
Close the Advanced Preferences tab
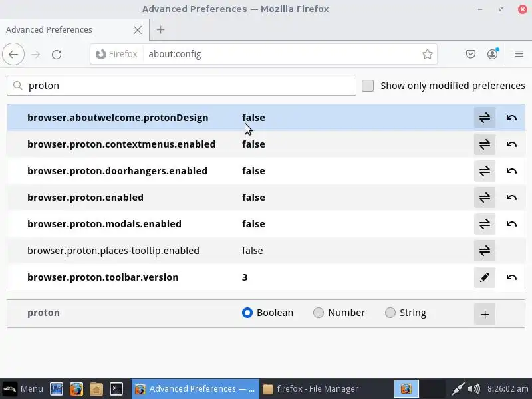point(138,30)
